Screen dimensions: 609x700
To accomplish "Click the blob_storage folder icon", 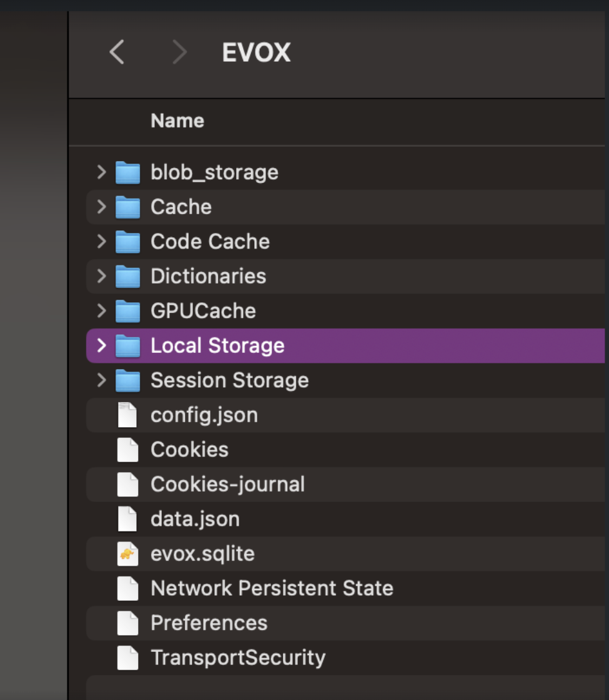I will click(x=128, y=172).
